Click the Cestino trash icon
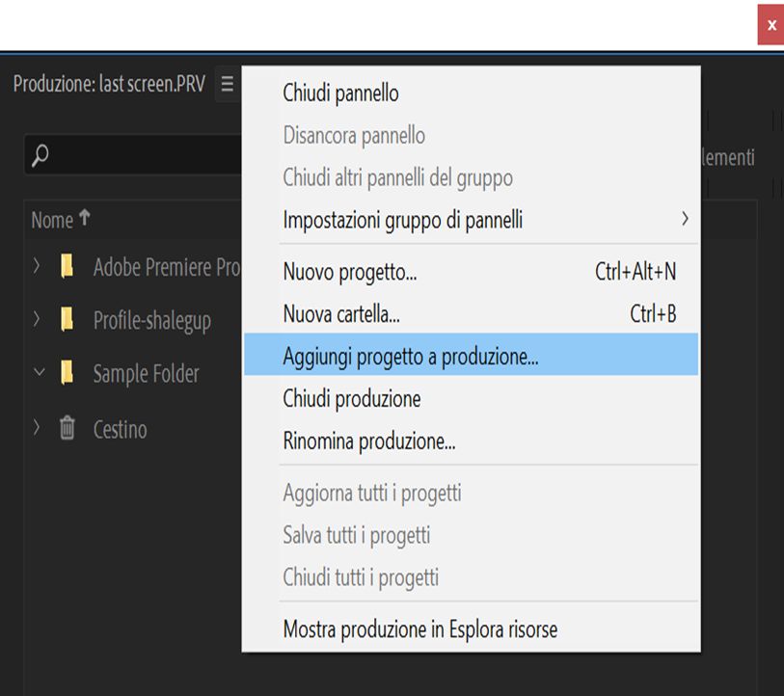Screen dimensions: 784x696 pos(67,428)
